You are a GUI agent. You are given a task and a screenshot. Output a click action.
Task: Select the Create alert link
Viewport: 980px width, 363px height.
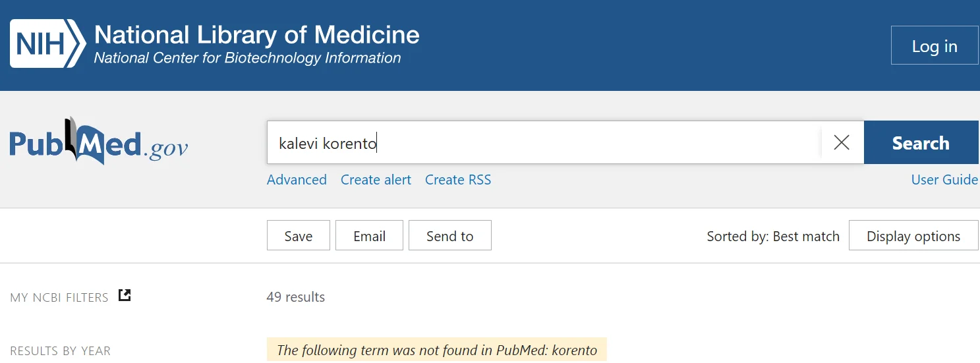[376, 180]
